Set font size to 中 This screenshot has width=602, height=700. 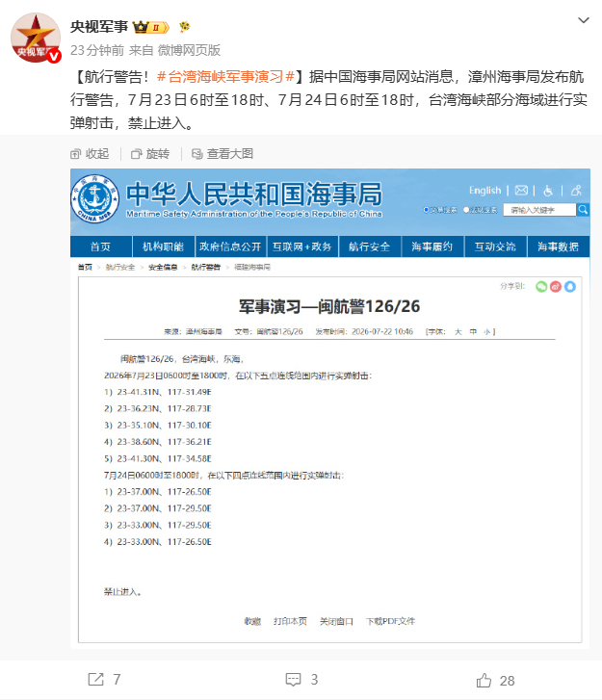(x=473, y=331)
